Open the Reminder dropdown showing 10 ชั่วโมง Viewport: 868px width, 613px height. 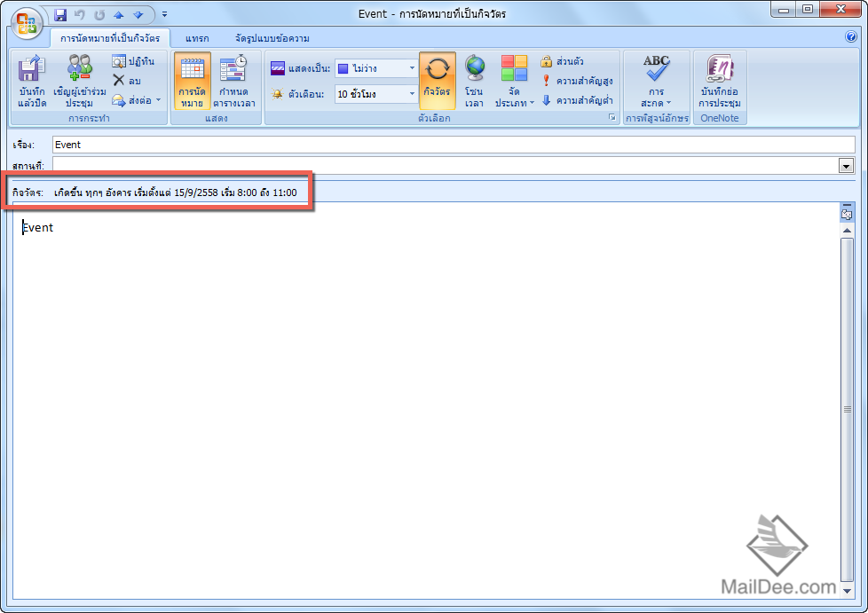[412, 93]
